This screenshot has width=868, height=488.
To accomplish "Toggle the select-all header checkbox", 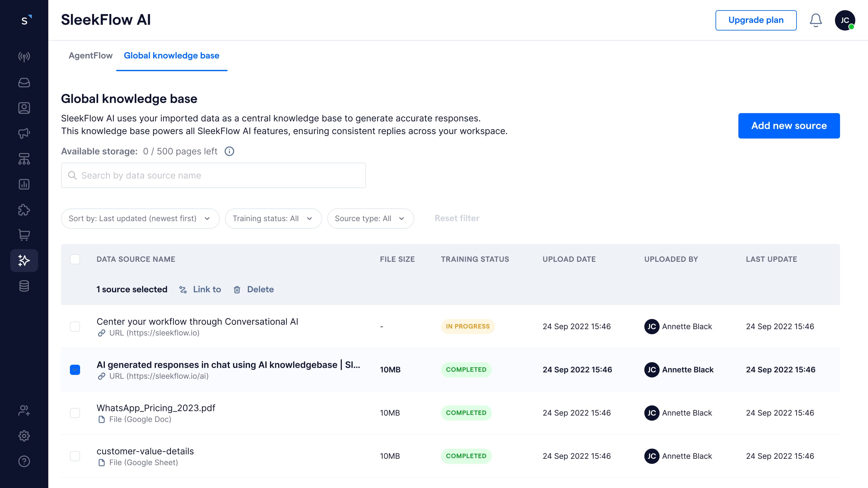I will pyautogui.click(x=75, y=259).
